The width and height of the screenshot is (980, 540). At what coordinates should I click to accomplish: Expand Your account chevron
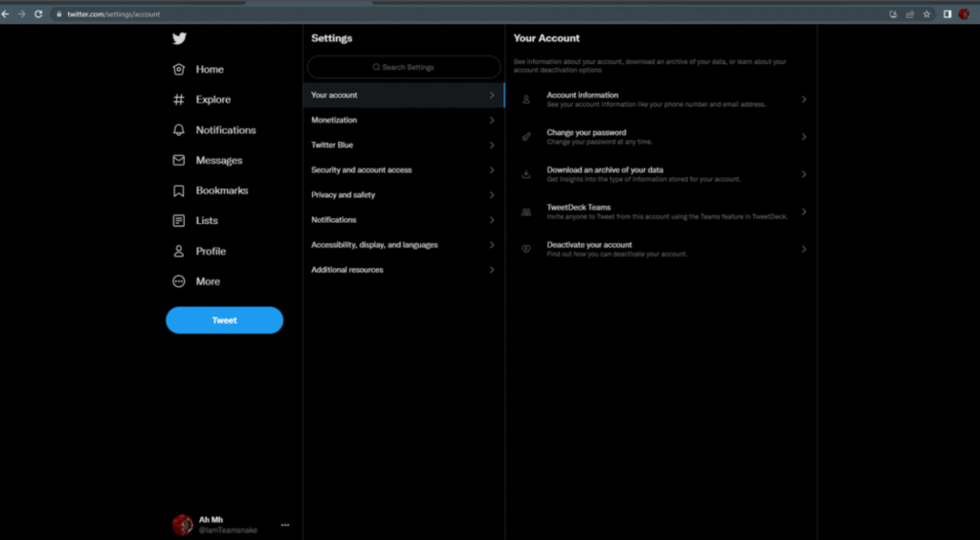[x=492, y=95]
